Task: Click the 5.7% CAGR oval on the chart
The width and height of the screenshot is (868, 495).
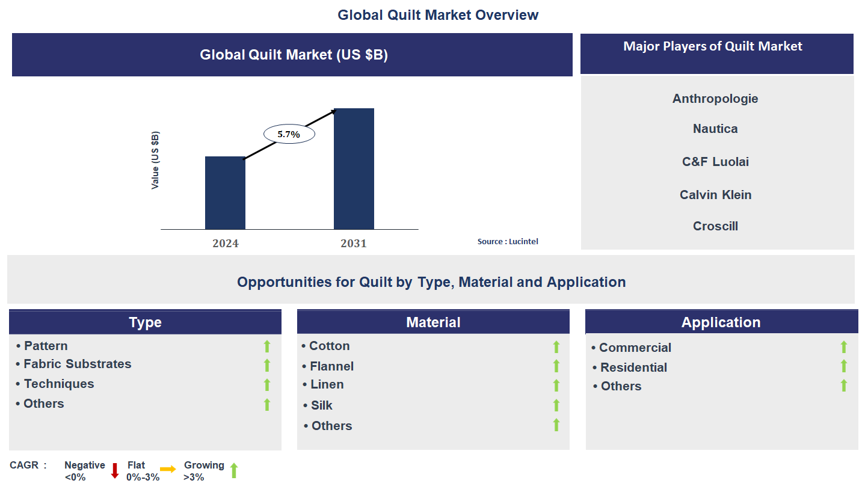Action: [x=289, y=134]
